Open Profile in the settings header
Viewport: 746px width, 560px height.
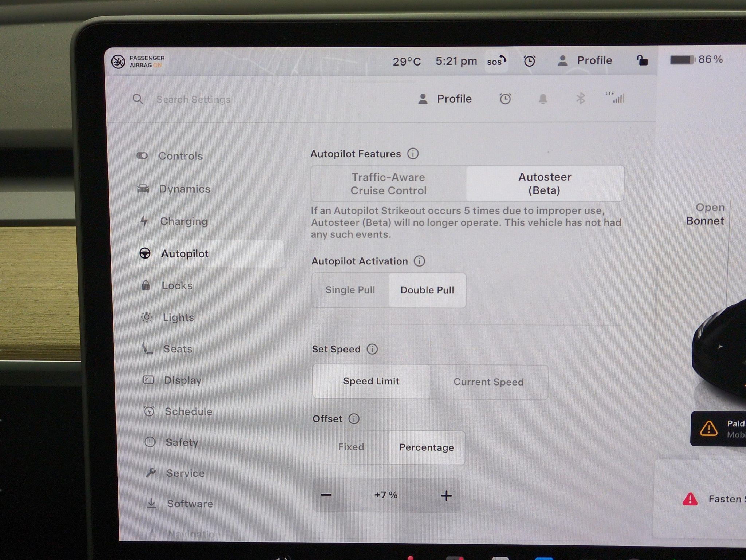(445, 99)
